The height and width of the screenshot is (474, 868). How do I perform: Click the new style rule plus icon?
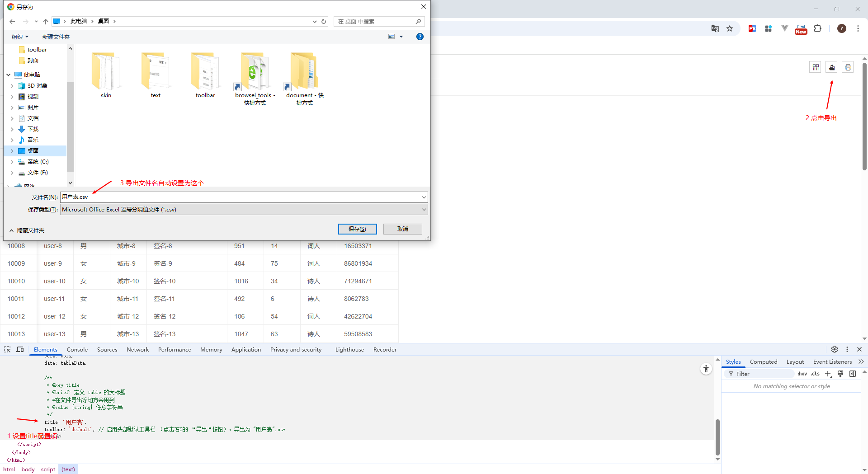pos(828,374)
